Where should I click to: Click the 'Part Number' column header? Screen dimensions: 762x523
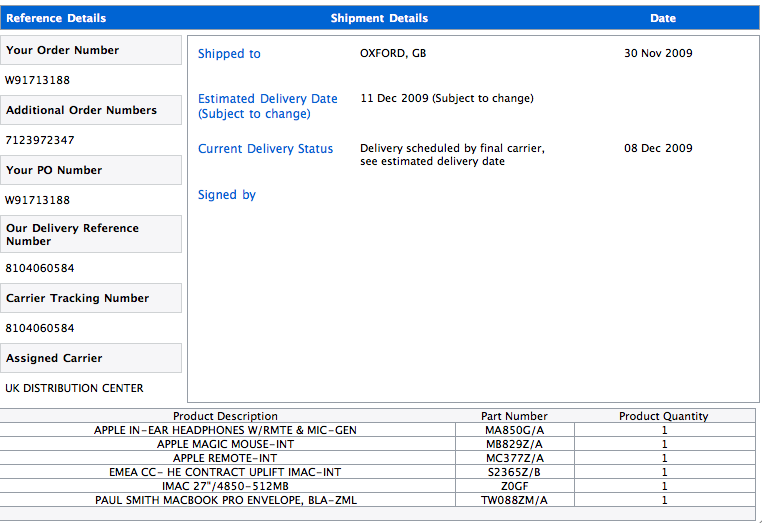[514, 416]
